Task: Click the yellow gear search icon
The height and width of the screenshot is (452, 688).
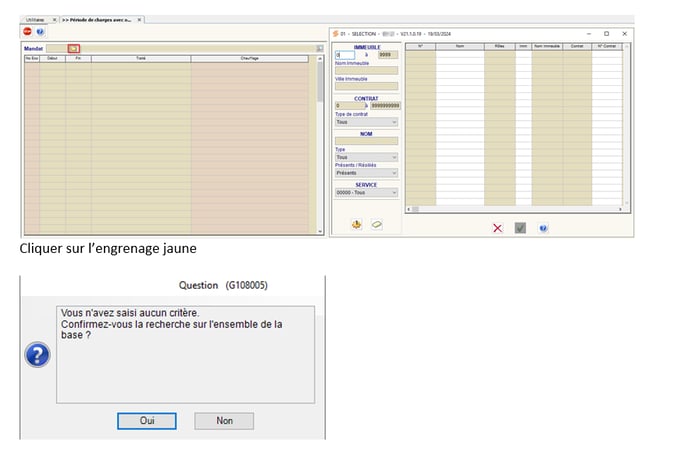Action: tap(355, 224)
